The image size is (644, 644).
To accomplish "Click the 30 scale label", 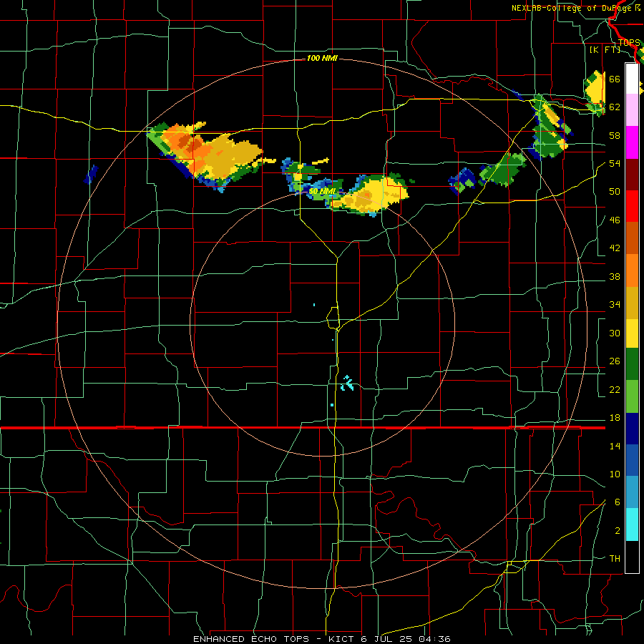I will click(615, 333).
